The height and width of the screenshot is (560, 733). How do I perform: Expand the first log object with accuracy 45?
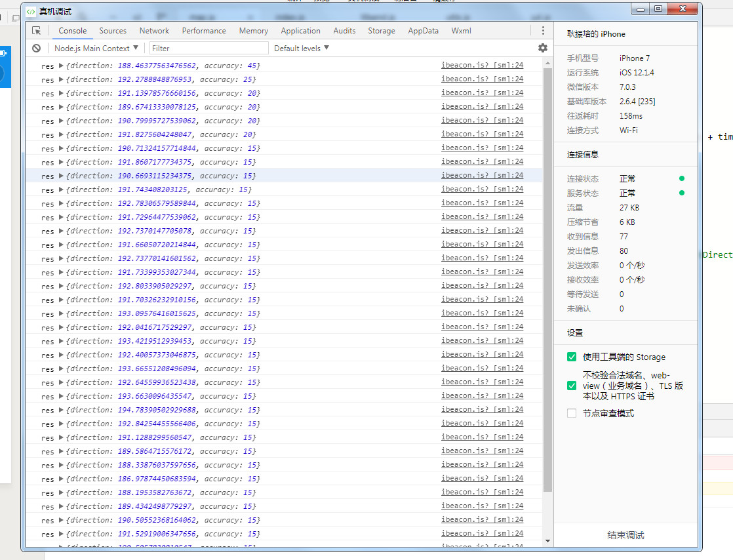pyautogui.click(x=61, y=66)
